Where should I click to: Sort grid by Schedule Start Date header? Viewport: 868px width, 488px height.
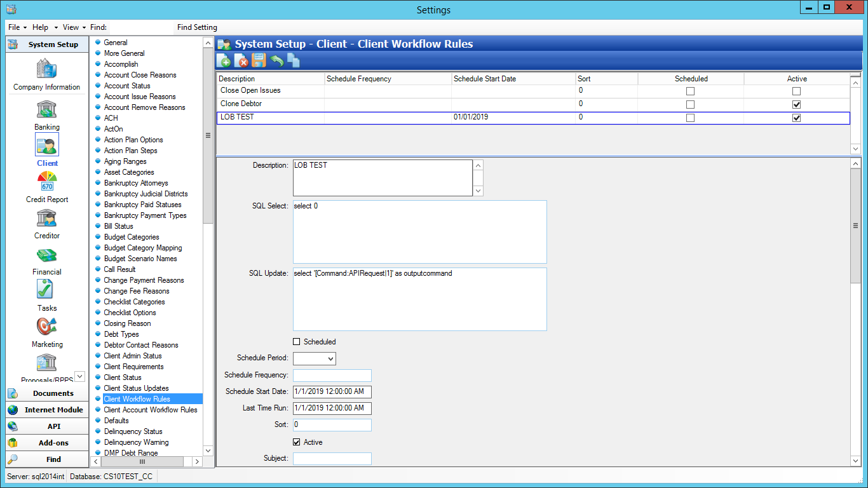513,79
